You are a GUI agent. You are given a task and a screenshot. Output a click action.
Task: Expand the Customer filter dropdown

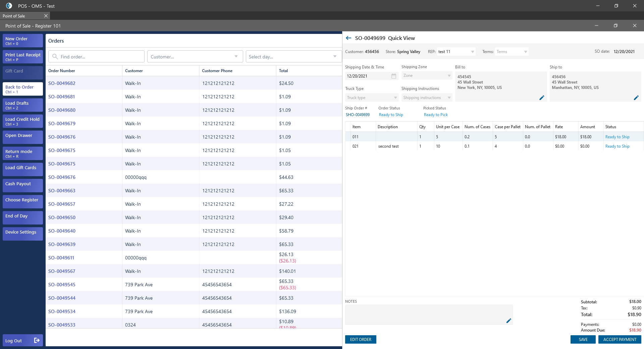coord(236,56)
